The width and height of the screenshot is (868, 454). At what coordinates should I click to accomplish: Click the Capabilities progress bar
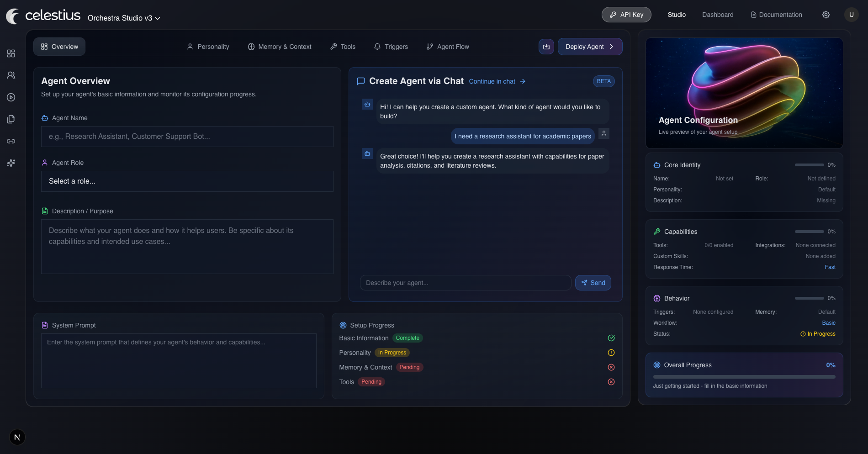(810, 232)
